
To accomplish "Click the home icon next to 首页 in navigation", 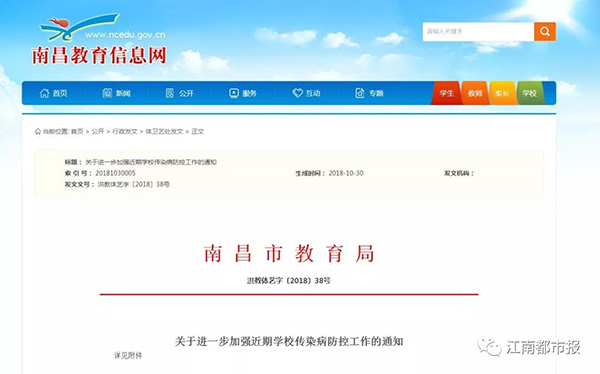I will 44,93.
